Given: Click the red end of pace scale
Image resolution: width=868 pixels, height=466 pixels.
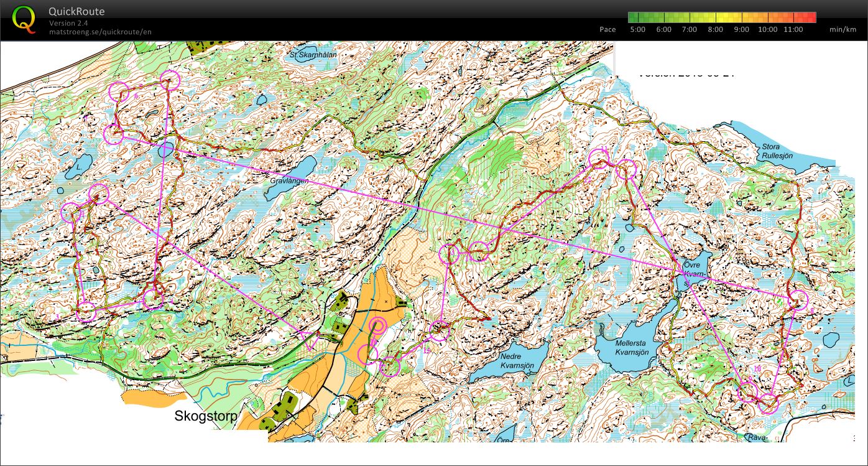Looking at the screenshot, I should (812, 17).
